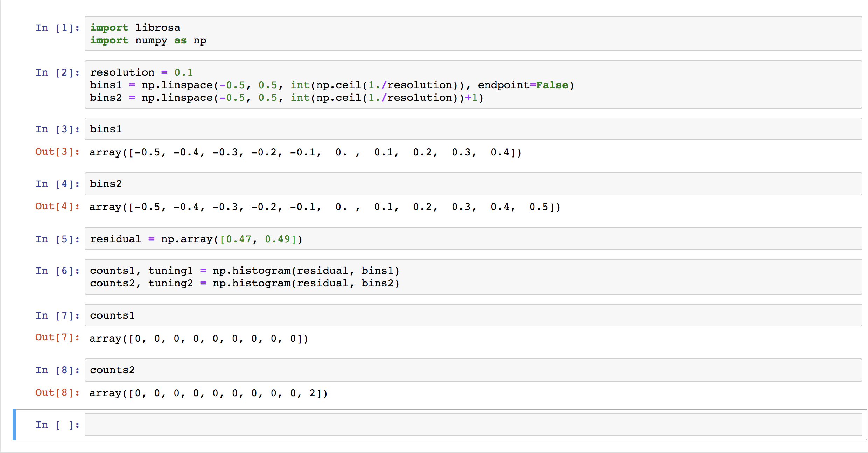Click the Out[3] prompt label
Screen dimensions: 868x453
(x=57, y=152)
